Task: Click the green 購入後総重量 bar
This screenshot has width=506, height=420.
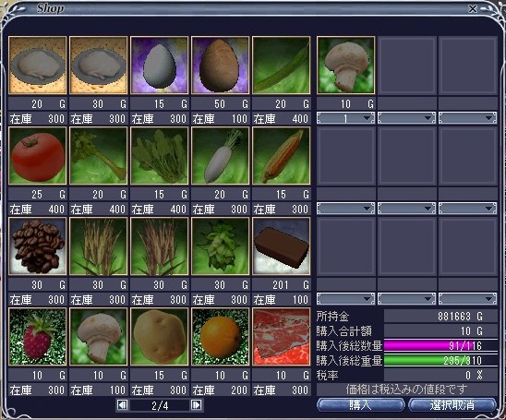Action: coord(440,360)
